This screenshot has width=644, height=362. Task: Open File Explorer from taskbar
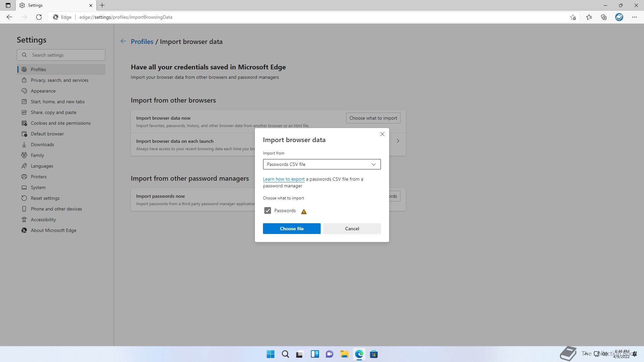pos(344,354)
